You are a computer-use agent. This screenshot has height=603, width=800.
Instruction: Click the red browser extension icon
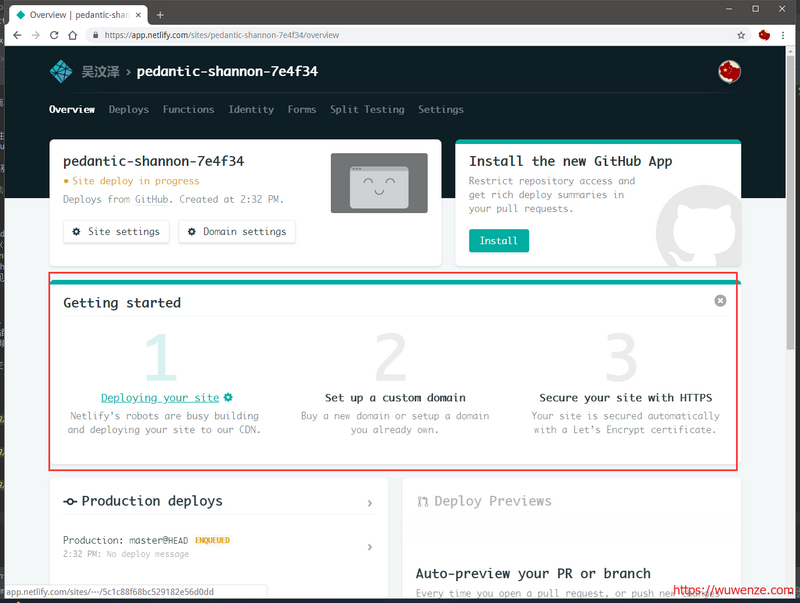(764, 35)
